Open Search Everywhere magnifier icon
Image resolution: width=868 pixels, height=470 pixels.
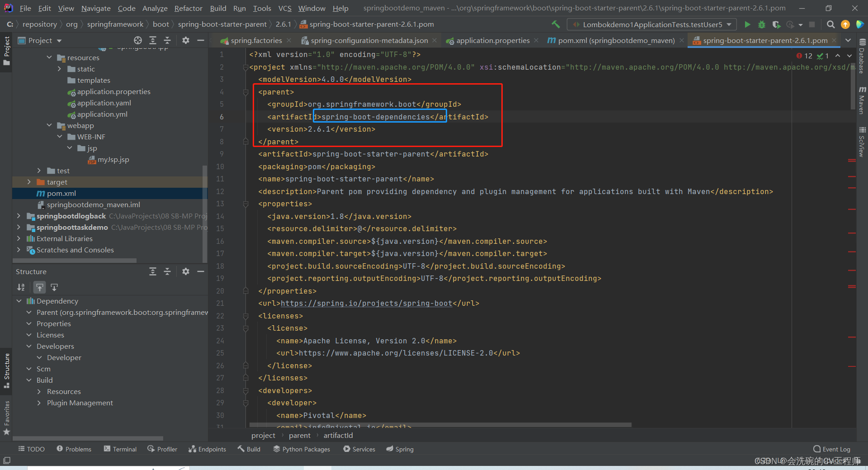[830, 24]
